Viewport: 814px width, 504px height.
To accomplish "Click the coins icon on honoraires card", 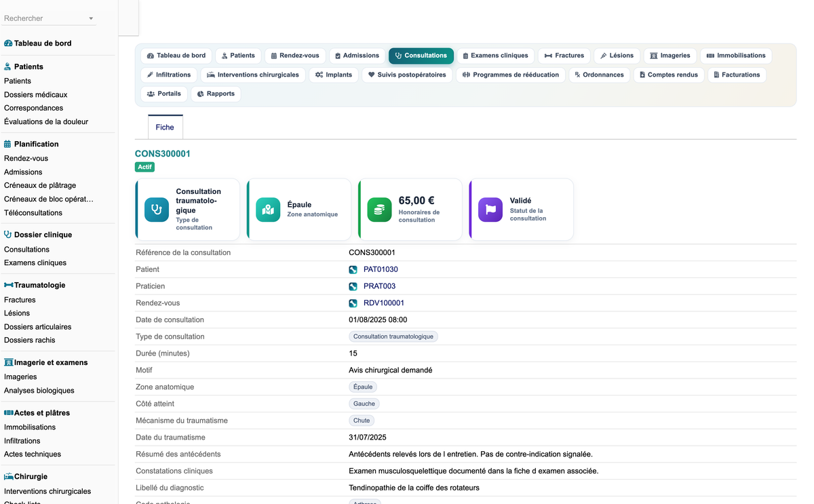I will click(x=379, y=210).
